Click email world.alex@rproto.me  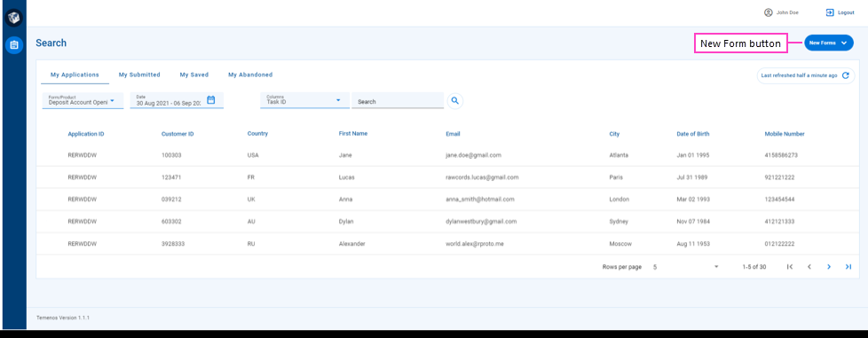475,243
